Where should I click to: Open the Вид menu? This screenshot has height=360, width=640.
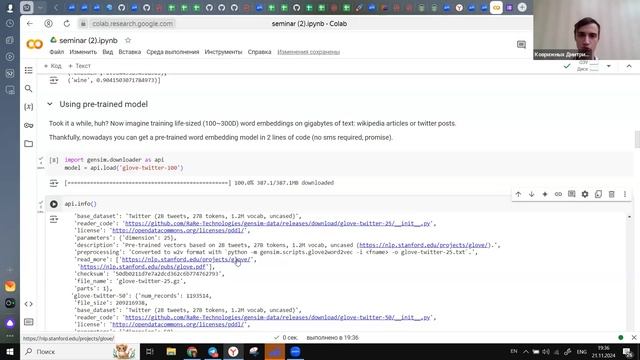pyautogui.click(x=108, y=52)
